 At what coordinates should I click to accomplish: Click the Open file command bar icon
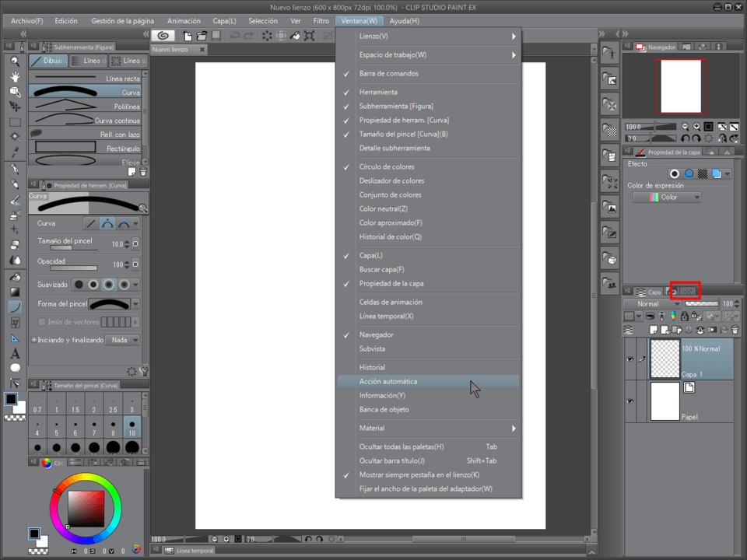tap(202, 36)
